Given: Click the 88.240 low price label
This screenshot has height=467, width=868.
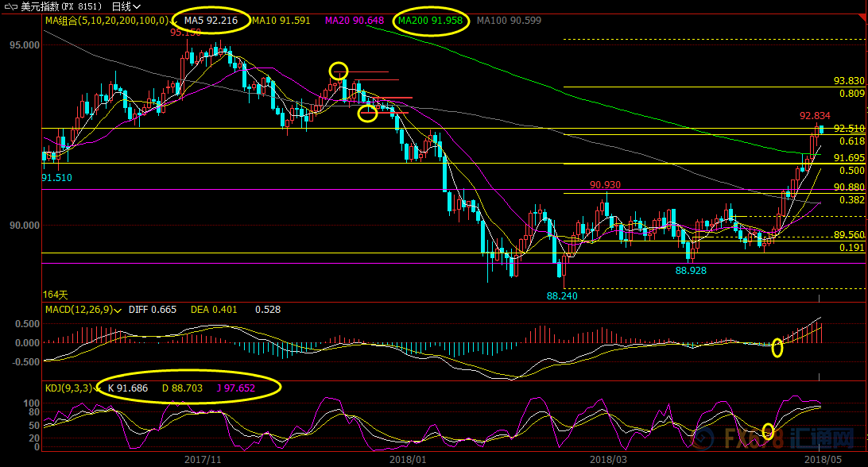Looking at the screenshot, I should [562, 295].
